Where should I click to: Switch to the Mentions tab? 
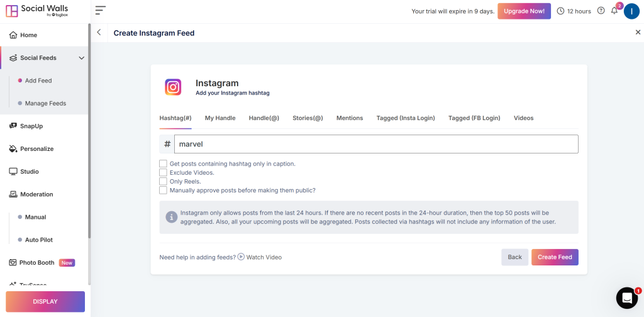click(x=350, y=118)
